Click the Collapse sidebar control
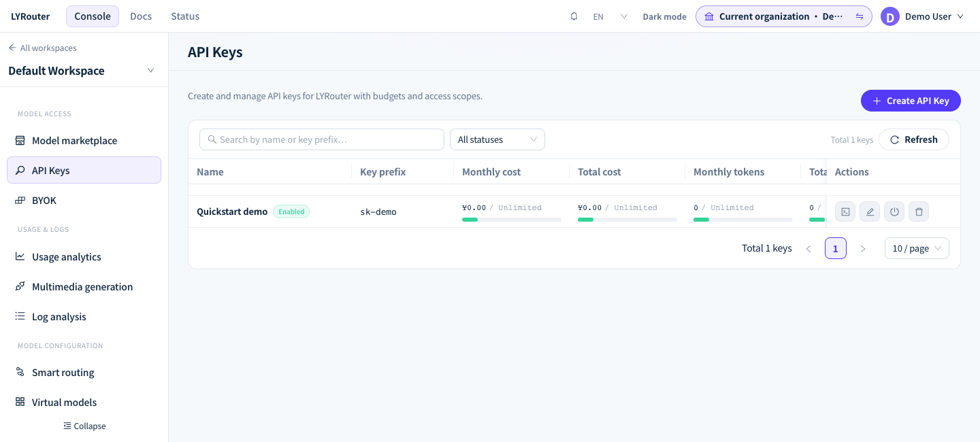 pos(84,426)
